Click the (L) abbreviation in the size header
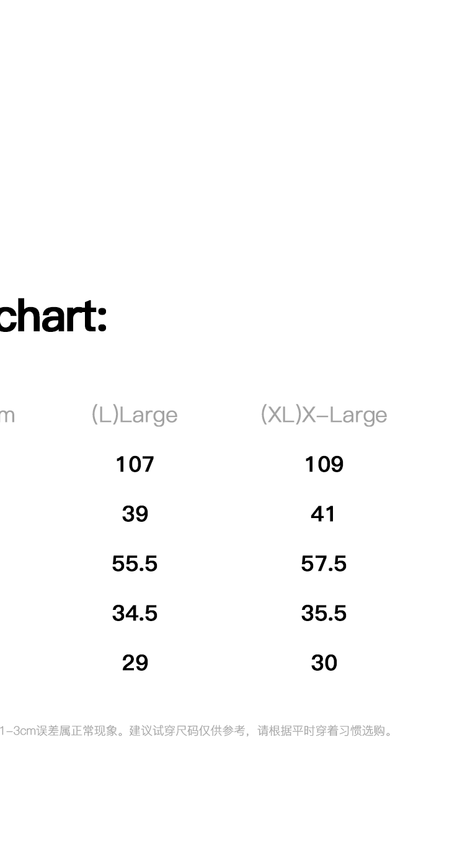The height and width of the screenshot is (868, 465). pos(105,414)
